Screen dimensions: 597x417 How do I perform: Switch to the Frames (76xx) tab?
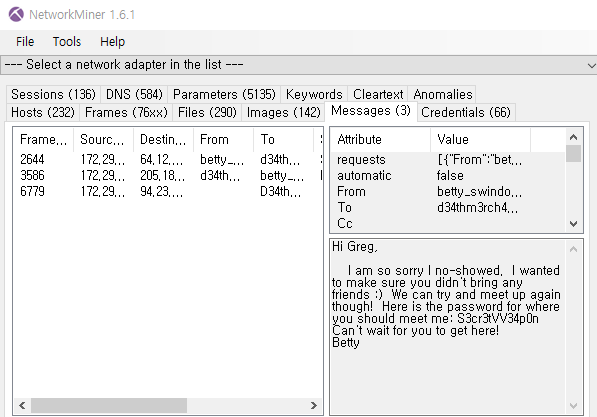126,112
